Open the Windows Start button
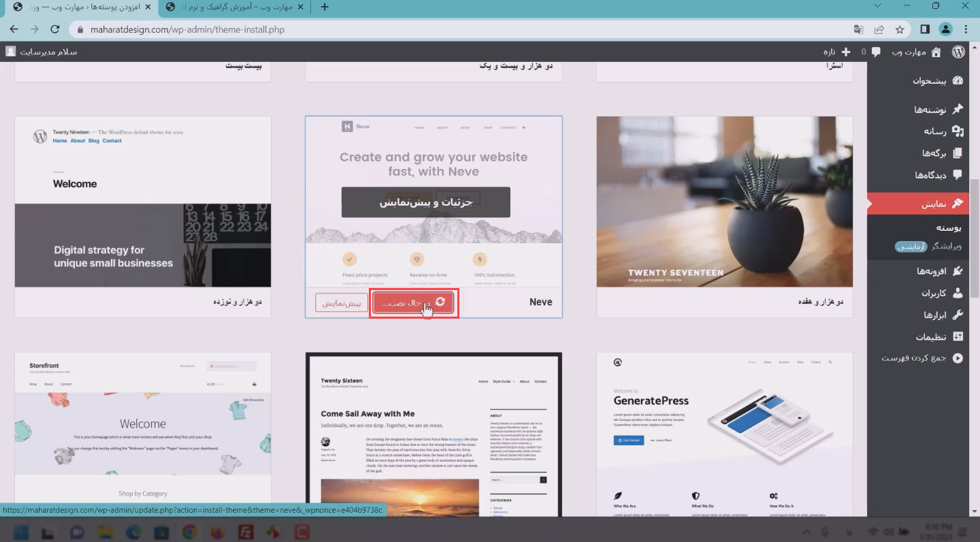Viewport: 980px width, 542px height. 20,532
